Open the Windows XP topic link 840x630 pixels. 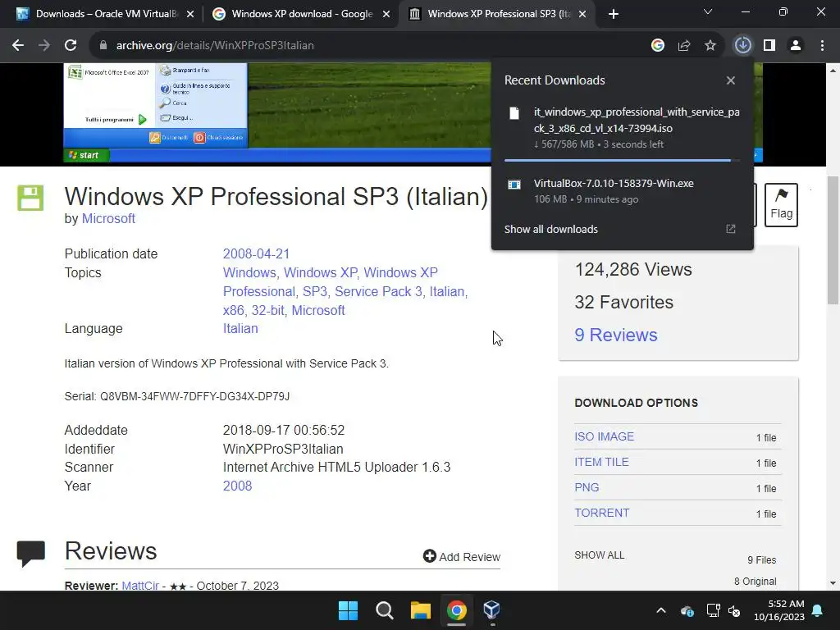pyautogui.click(x=321, y=272)
